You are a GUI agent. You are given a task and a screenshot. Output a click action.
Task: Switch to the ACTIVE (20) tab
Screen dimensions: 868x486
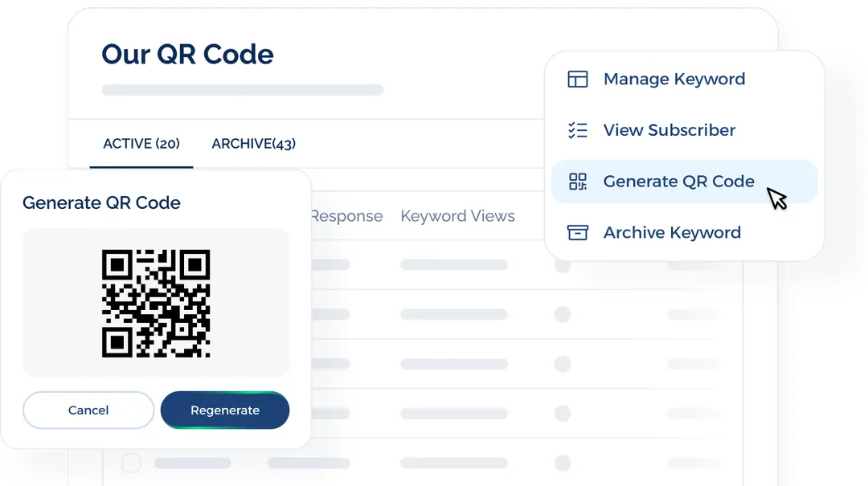[x=141, y=143]
